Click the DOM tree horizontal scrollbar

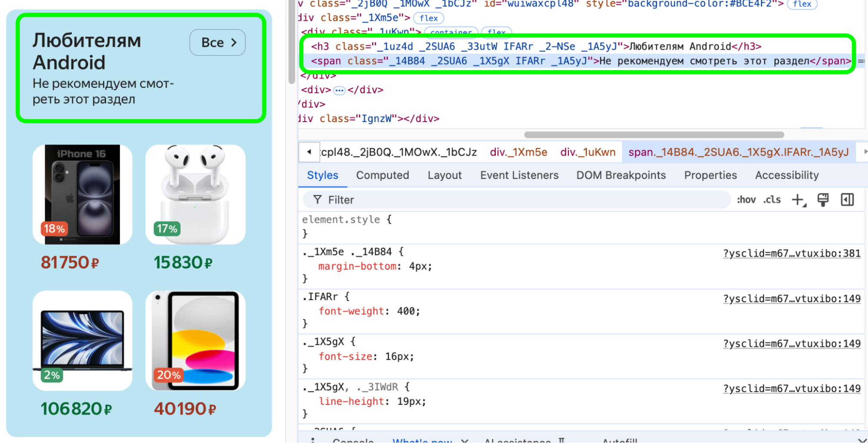coord(654,135)
